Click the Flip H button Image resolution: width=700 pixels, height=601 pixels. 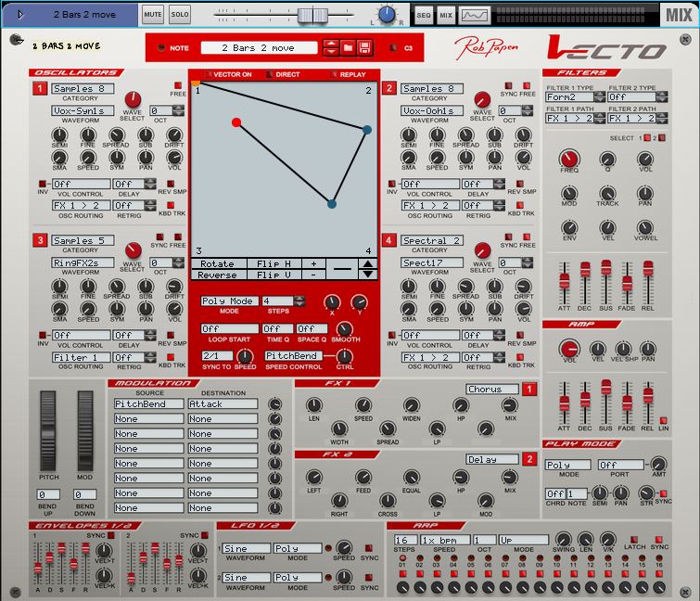274,264
